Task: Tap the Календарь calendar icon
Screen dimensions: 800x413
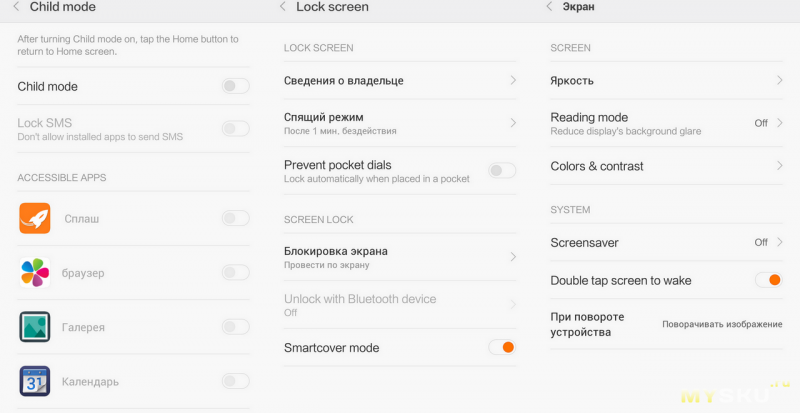Action: pos(35,381)
